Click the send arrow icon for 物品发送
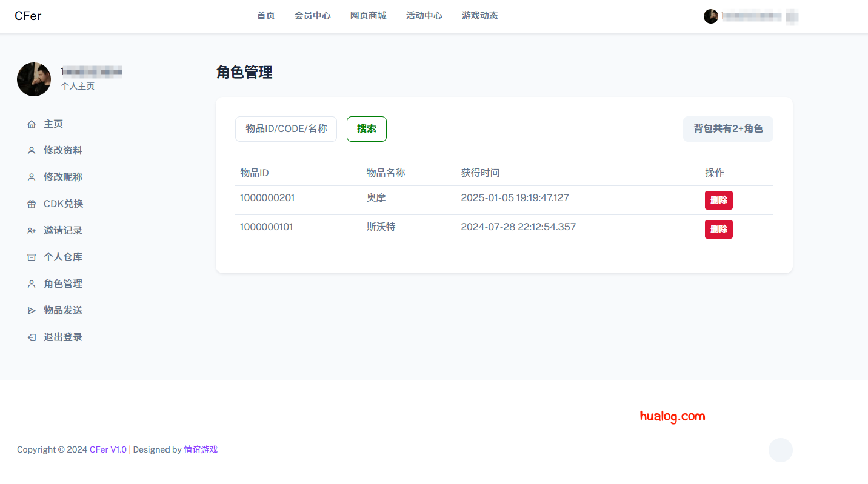The width and height of the screenshot is (868, 484). point(32,311)
